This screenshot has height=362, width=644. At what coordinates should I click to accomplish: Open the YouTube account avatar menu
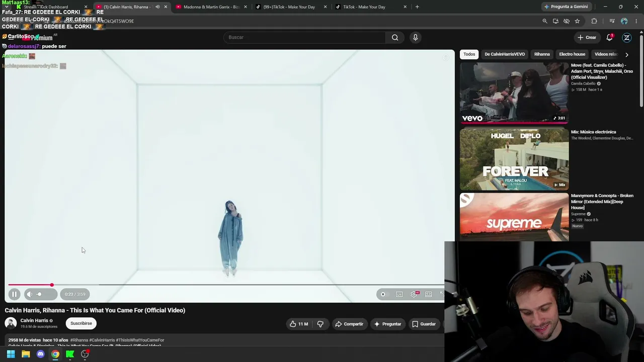click(627, 37)
